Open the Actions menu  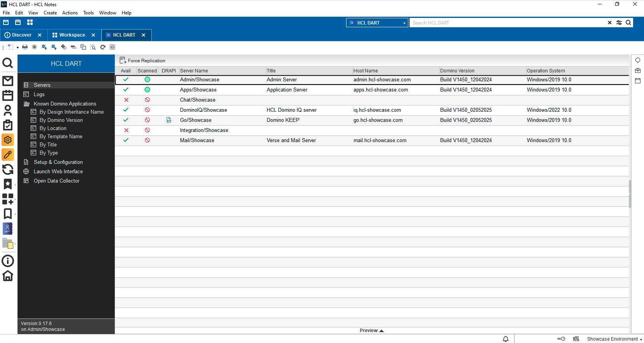pos(70,12)
